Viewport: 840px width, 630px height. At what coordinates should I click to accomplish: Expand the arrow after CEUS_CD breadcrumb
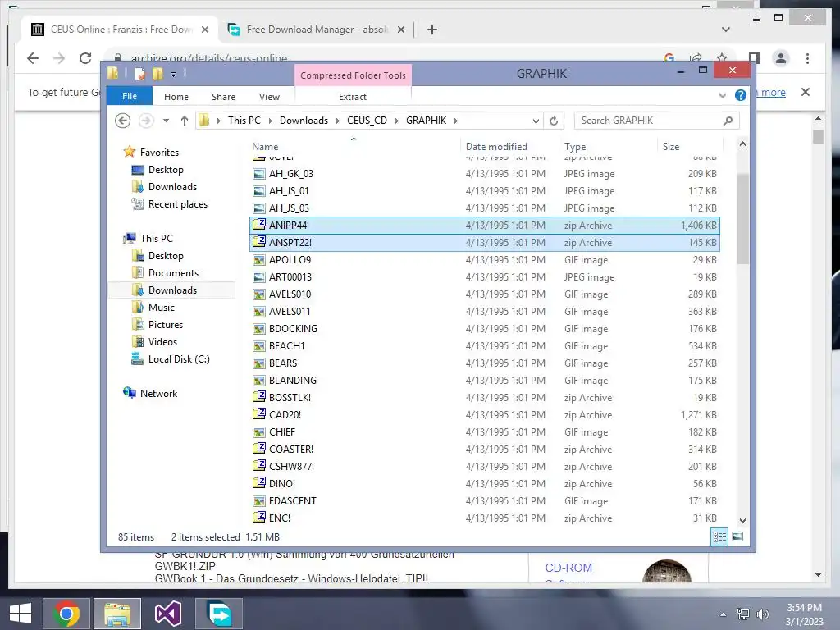(397, 121)
